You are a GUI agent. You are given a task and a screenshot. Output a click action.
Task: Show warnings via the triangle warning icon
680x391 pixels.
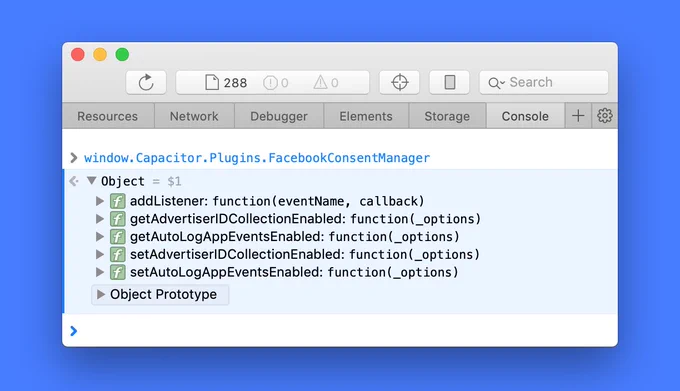coord(320,82)
